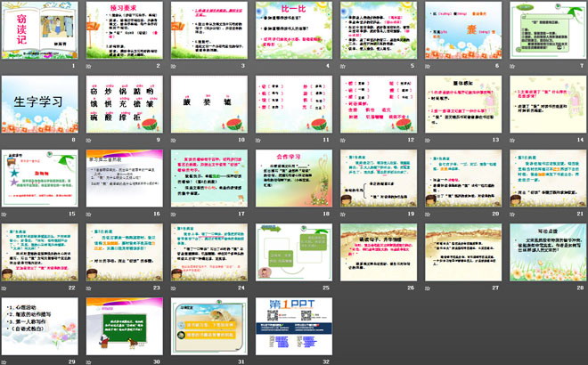Select slide 1 titled 窃读记

(40, 33)
